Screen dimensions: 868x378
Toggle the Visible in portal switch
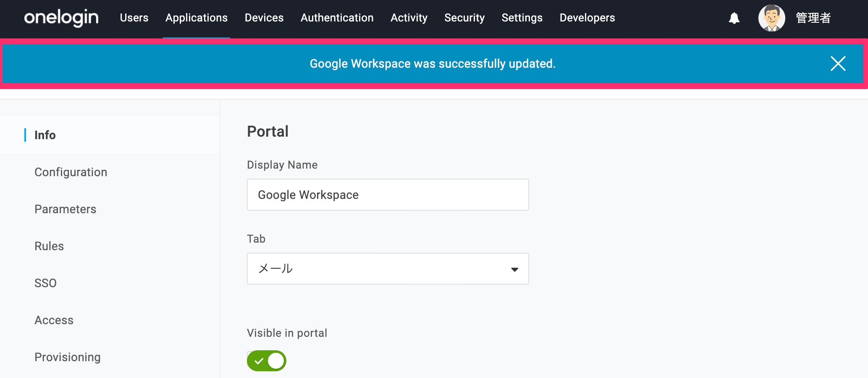pyautogui.click(x=267, y=361)
